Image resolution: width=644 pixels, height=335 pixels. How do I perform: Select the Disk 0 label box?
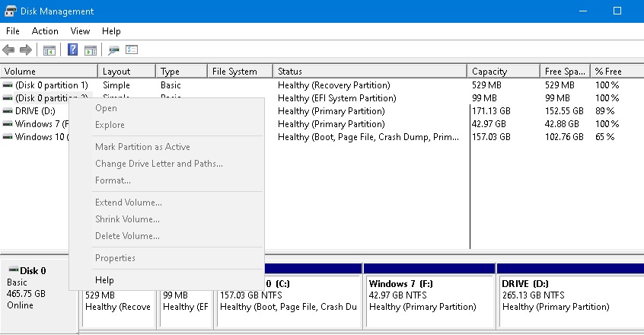(39, 295)
